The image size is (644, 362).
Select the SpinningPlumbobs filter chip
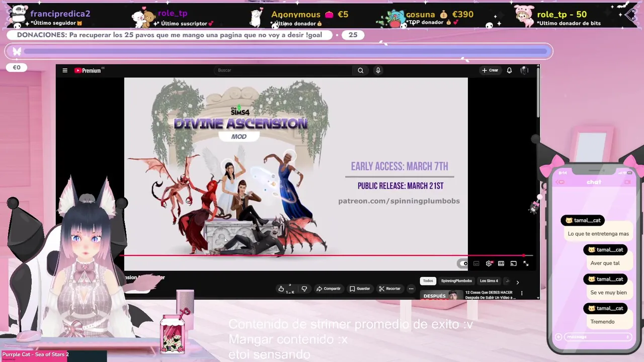[456, 281]
